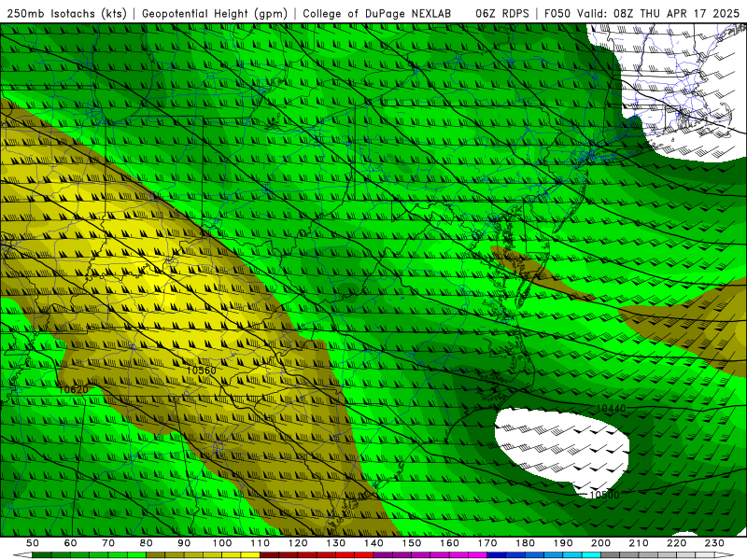Screen dimensions: 747x560
Task: Click the bright yellow swatch just left of 110
Action: tap(250, 555)
